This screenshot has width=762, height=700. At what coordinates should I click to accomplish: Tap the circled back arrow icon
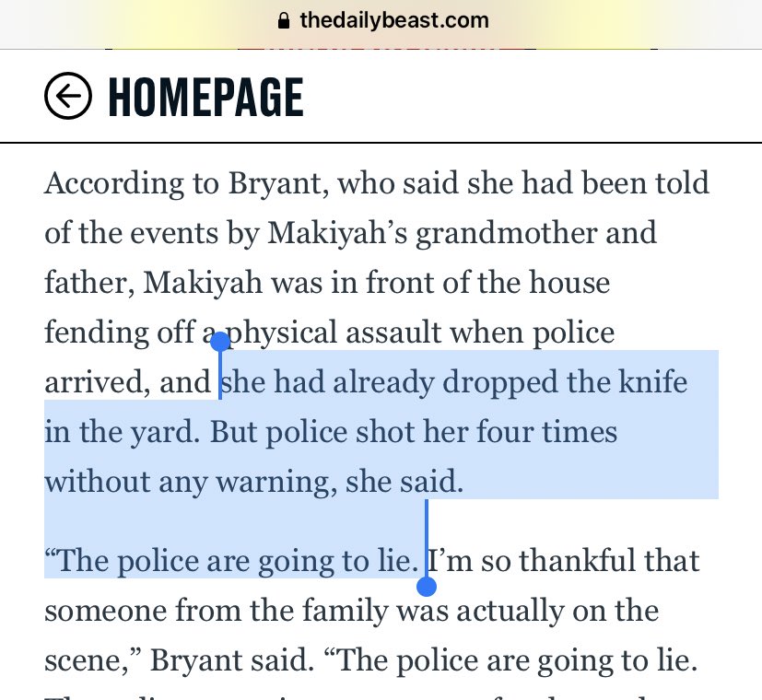68,96
